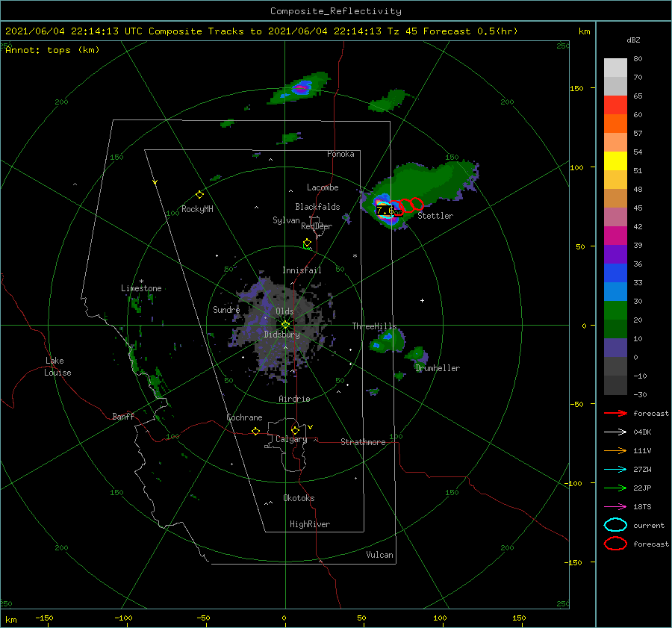Click the Lake Louise label
This screenshot has width=672, height=628.
point(57,367)
